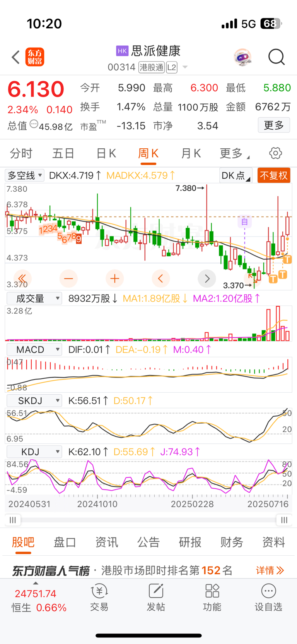Open the 资讯 tab

(x=107, y=542)
